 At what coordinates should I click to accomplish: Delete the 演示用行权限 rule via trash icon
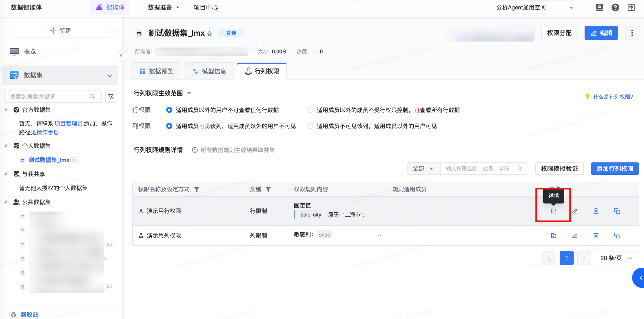pos(596,211)
